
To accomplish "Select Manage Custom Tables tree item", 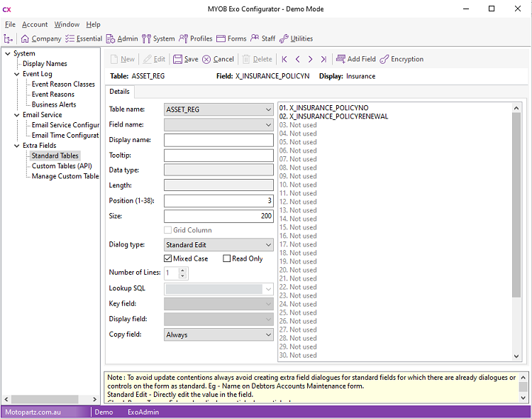I will pos(65,176).
